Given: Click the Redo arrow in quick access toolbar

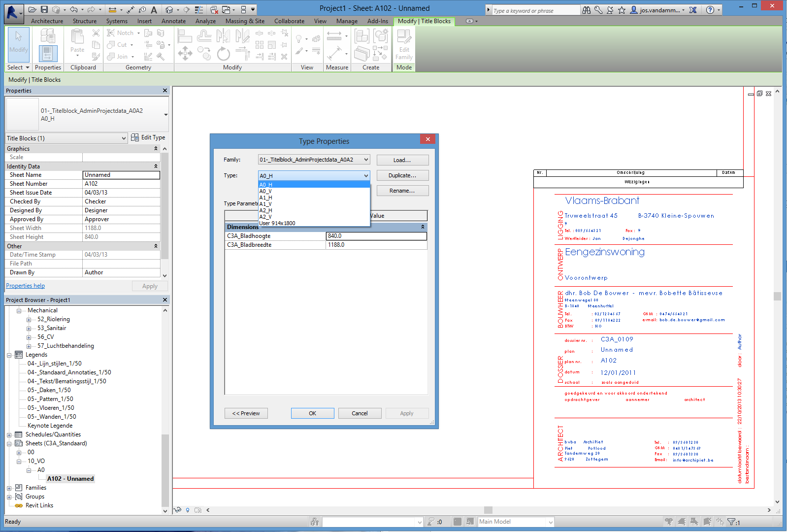Looking at the screenshot, I should pos(91,10).
